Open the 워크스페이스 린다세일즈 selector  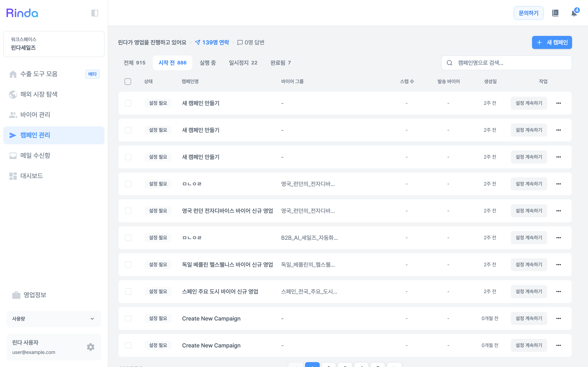pos(54,44)
